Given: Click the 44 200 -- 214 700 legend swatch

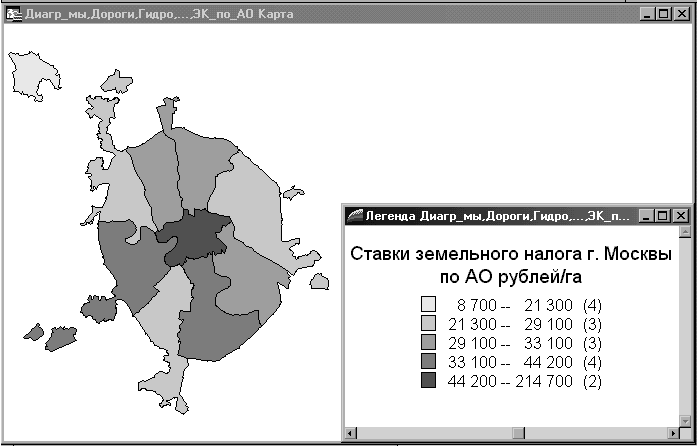Looking at the screenshot, I should click(429, 381).
